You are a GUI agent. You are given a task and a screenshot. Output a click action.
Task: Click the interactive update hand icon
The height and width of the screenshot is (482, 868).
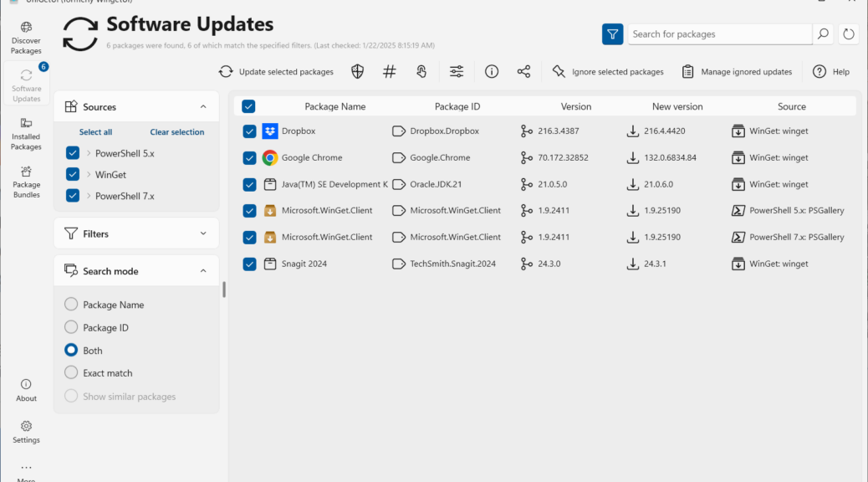click(x=421, y=71)
